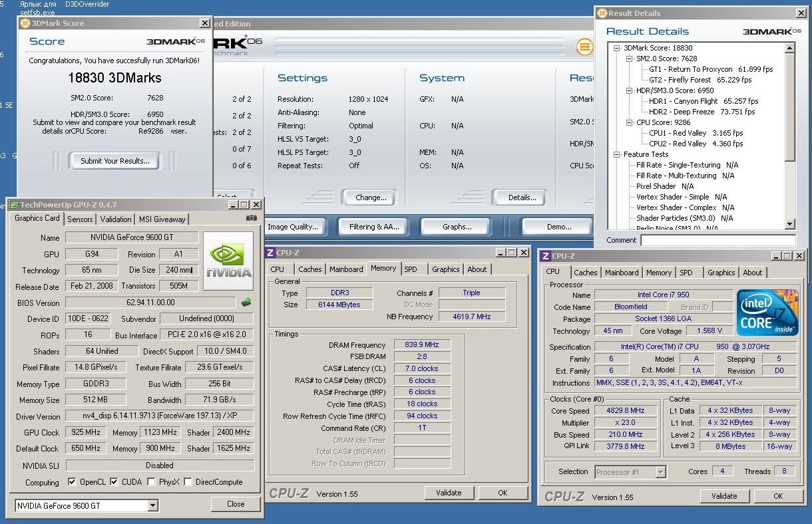Click the orange 3DMark icon in Result Details title

pyautogui.click(x=602, y=13)
